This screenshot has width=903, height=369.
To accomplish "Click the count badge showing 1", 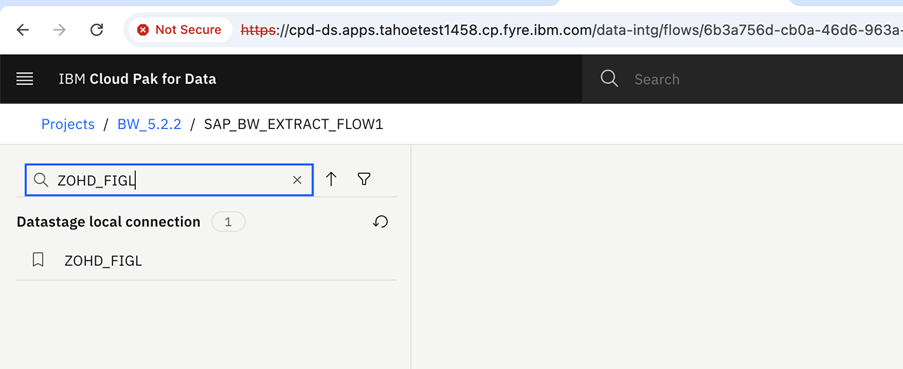I will tap(228, 222).
